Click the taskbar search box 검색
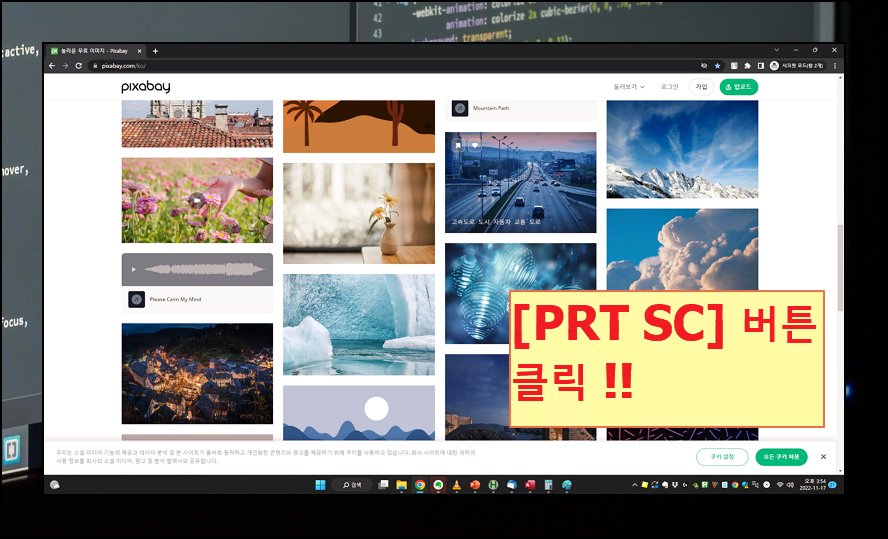The width and height of the screenshot is (888, 539). pyautogui.click(x=352, y=485)
